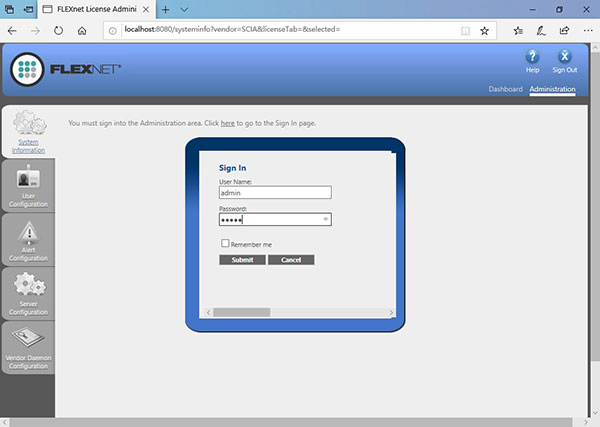Open reading view icon in address bar
The height and width of the screenshot is (427, 600).
tap(465, 31)
